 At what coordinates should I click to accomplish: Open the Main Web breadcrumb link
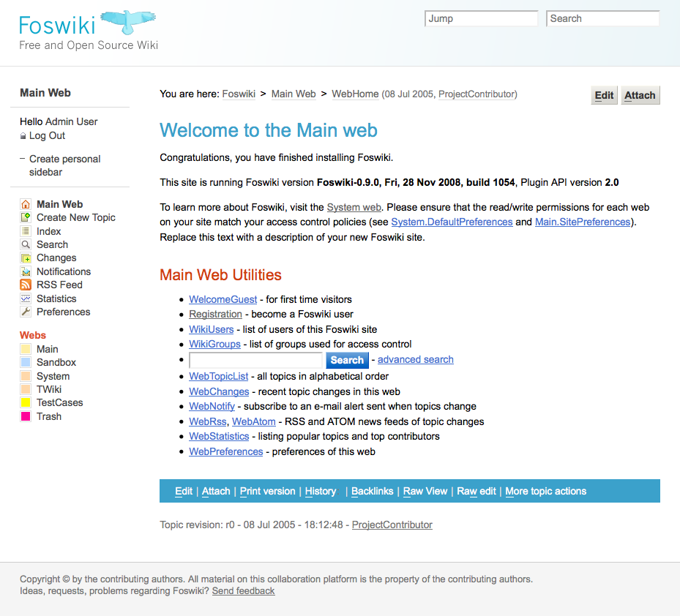coord(294,94)
